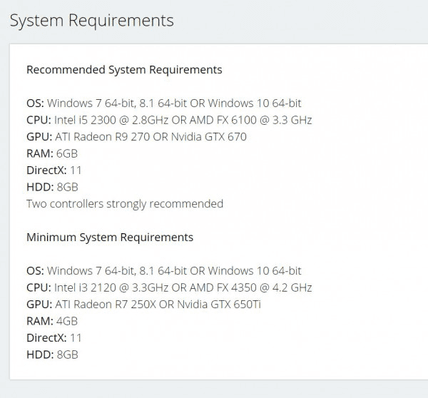Click the System Requirements page heading
The height and width of the screenshot is (398, 428).
click(92, 20)
